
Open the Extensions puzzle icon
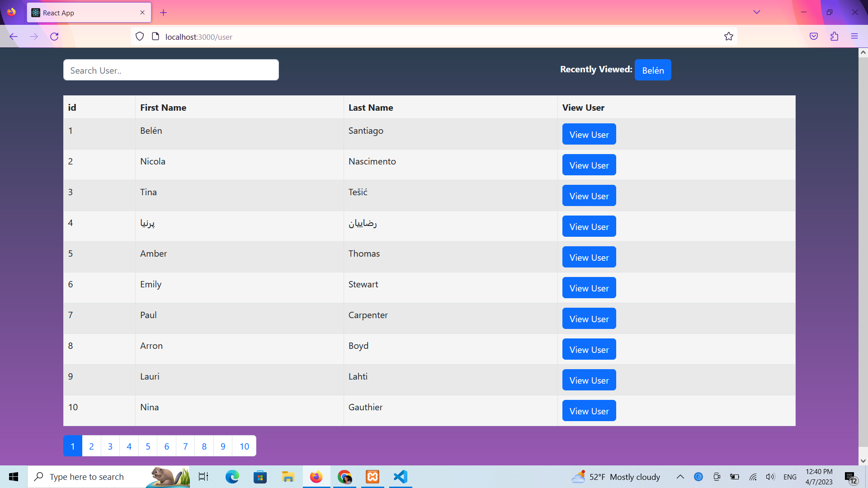pos(834,37)
